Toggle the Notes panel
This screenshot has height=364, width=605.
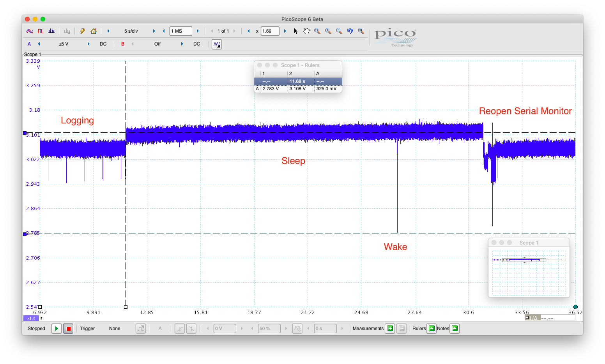tap(454, 329)
